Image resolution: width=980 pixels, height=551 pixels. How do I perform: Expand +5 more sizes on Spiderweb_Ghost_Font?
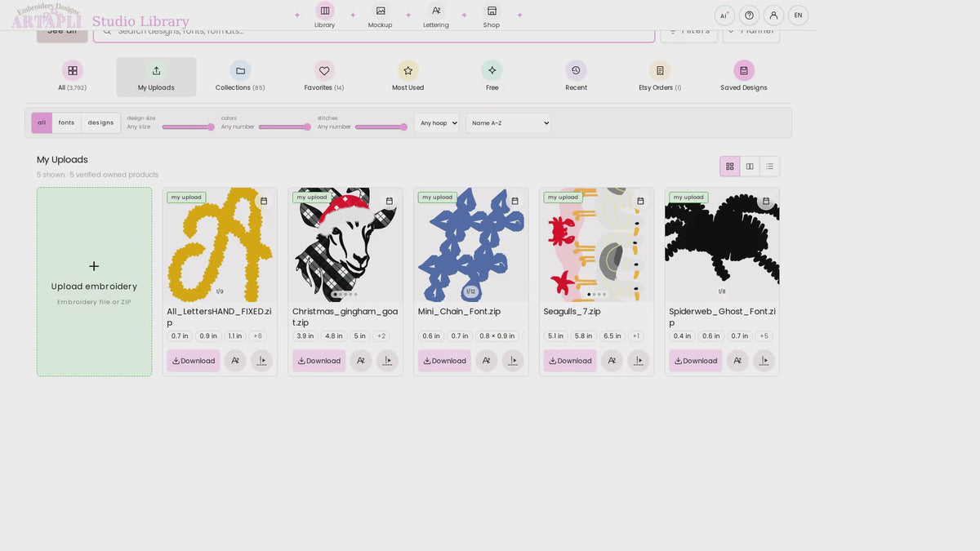point(764,336)
